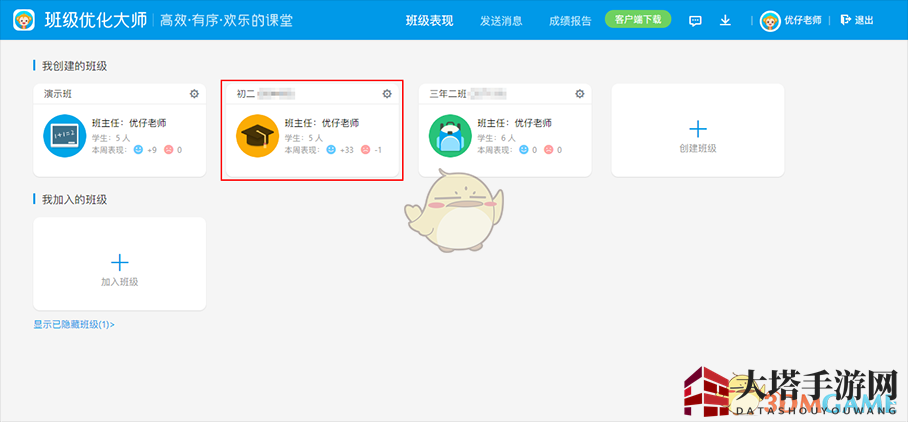
Task: Click the 退出 logout icon
Action: (845, 20)
